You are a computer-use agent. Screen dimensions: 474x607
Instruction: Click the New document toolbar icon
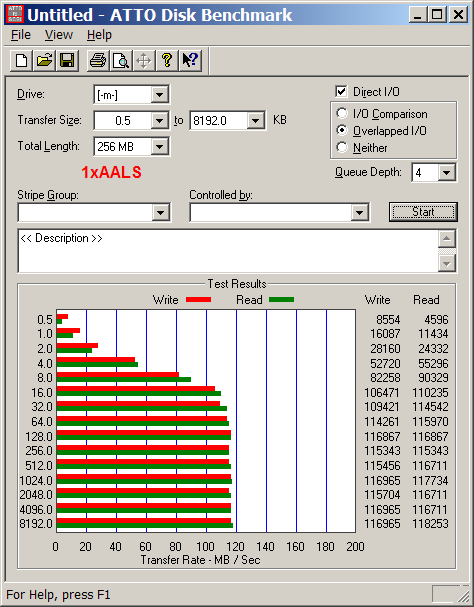21,61
